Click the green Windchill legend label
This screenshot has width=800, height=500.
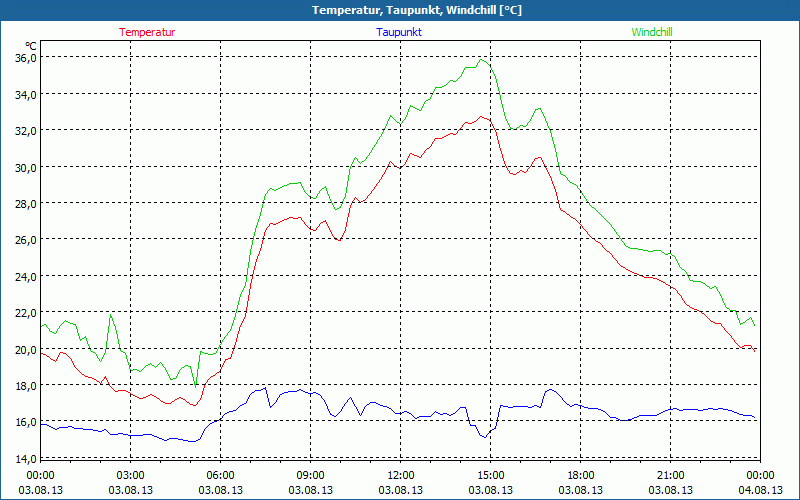pos(652,32)
